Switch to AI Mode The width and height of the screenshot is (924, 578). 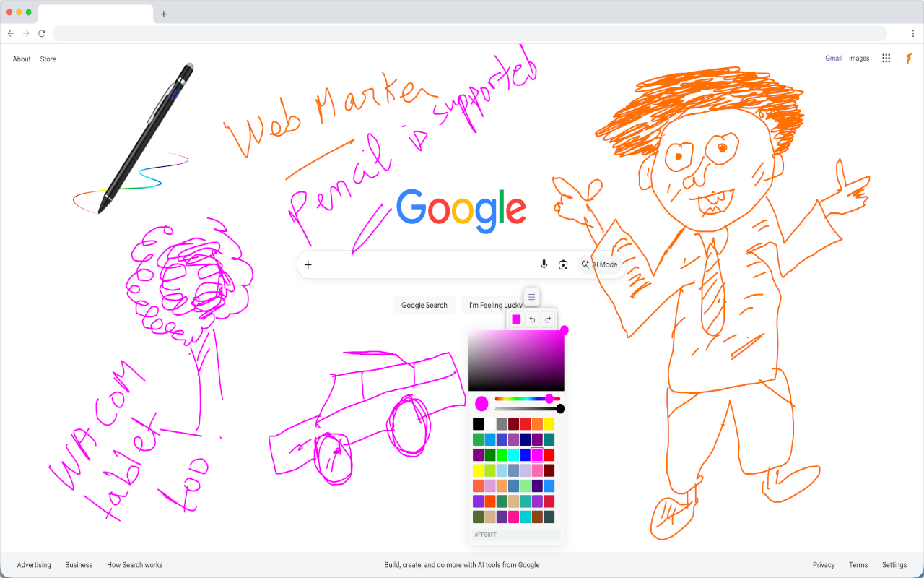[x=600, y=264]
